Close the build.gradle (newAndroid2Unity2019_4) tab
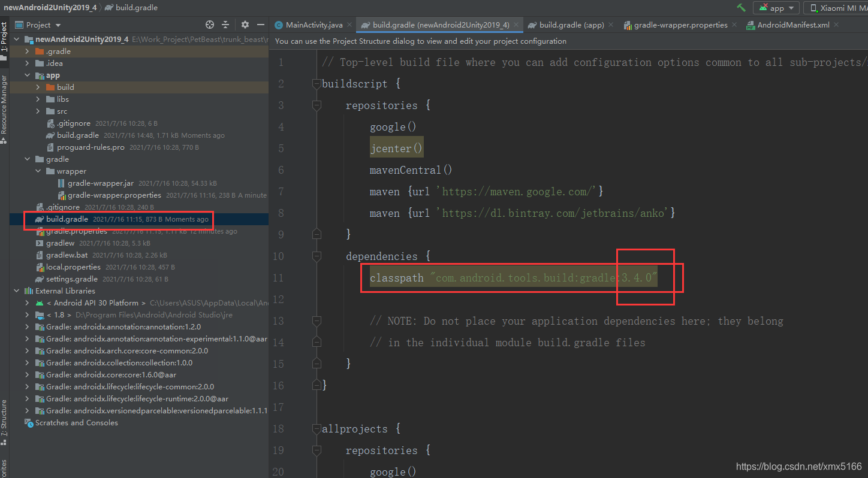868x478 pixels. click(x=516, y=25)
